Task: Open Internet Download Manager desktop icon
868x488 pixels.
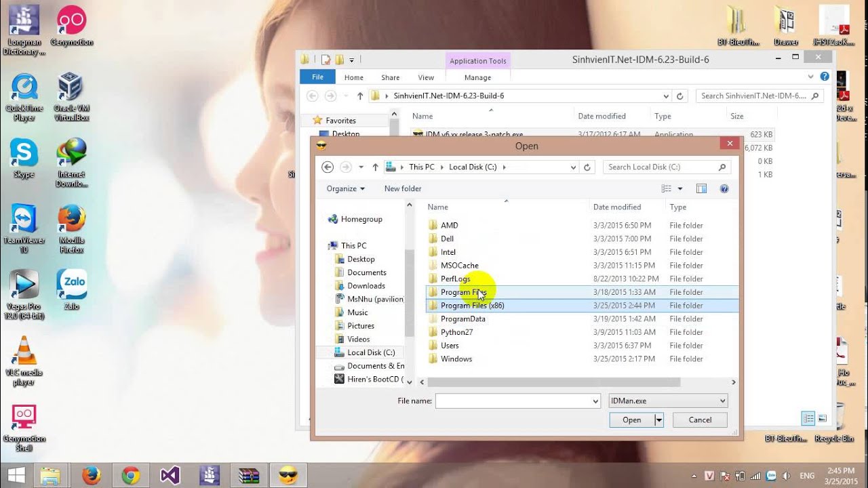Action: (x=71, y=163)
